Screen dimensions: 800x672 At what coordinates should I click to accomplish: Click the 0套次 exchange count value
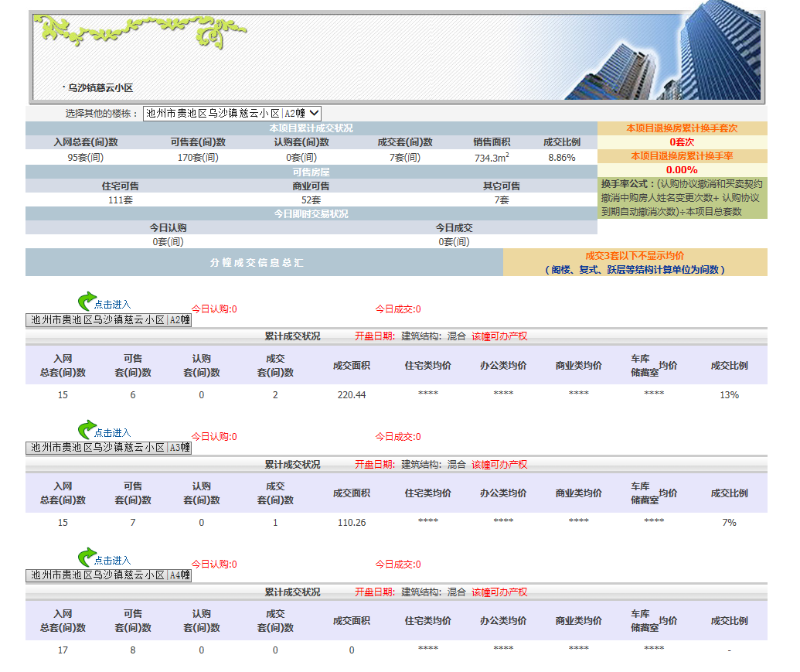coord(683,142)
